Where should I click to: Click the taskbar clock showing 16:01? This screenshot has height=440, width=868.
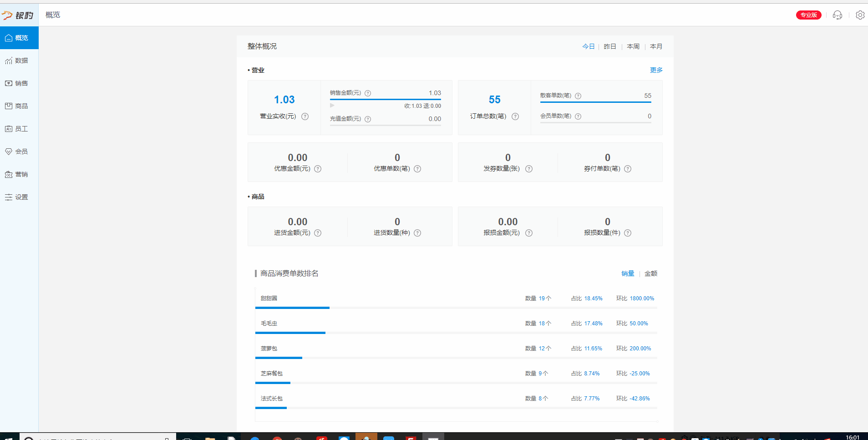(853, 437)
